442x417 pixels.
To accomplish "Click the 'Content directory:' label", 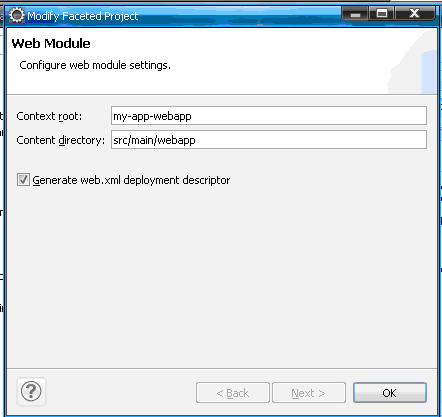I will [60, 140].
